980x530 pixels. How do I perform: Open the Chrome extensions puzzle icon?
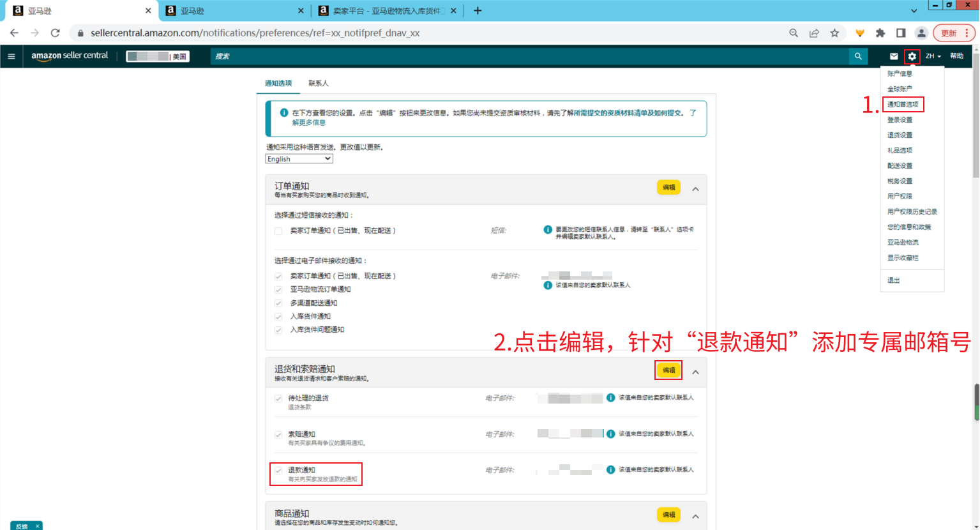point(880,33)
